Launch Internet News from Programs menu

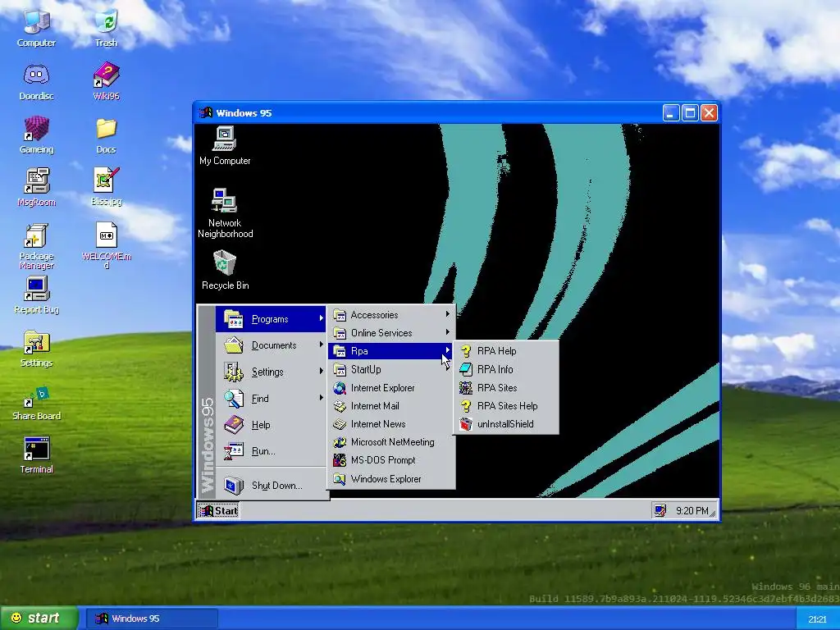tap(391, 424)
